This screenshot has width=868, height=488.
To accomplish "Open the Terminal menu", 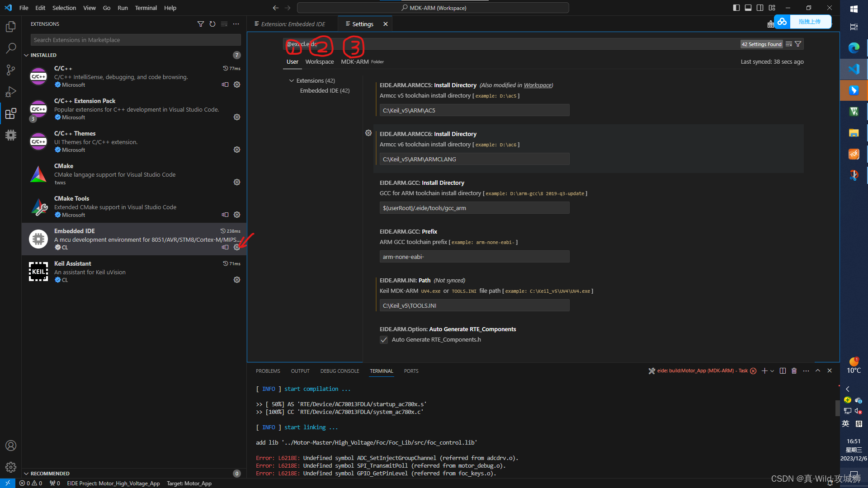I will pyautogui.click(x=146, y=8).
